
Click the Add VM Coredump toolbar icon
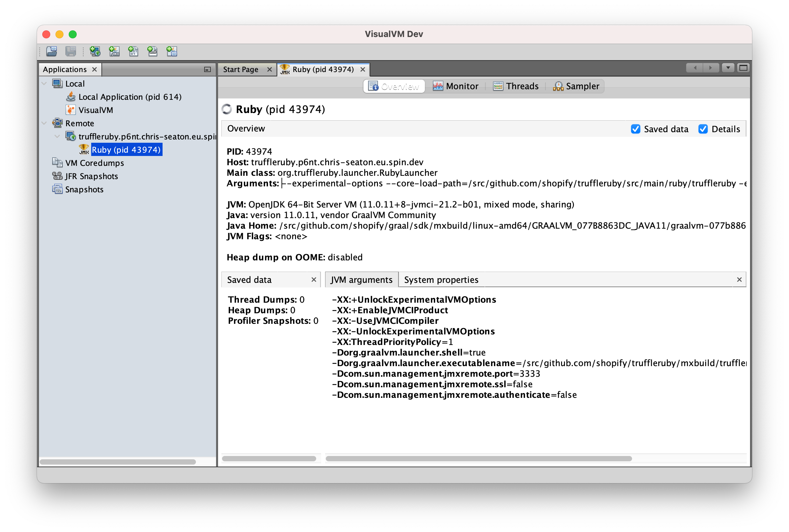click(x=133, y=51)
